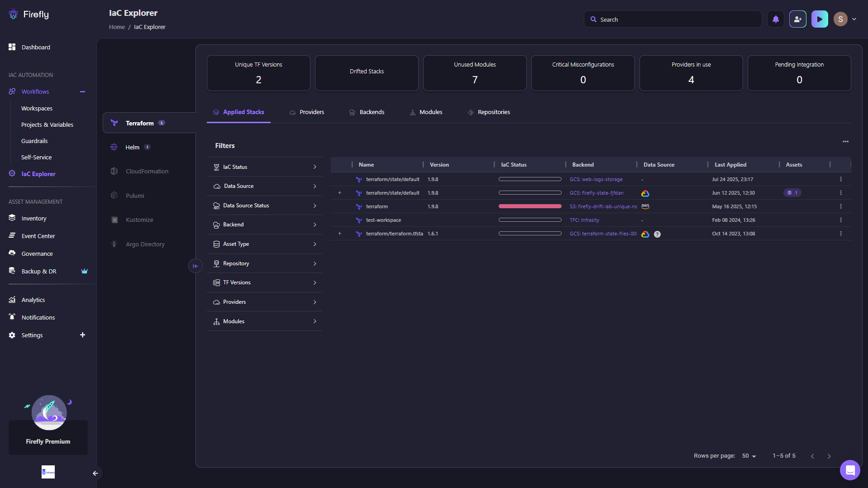Expand the Repository filter
868x488 pixels.
coord(265,263)
